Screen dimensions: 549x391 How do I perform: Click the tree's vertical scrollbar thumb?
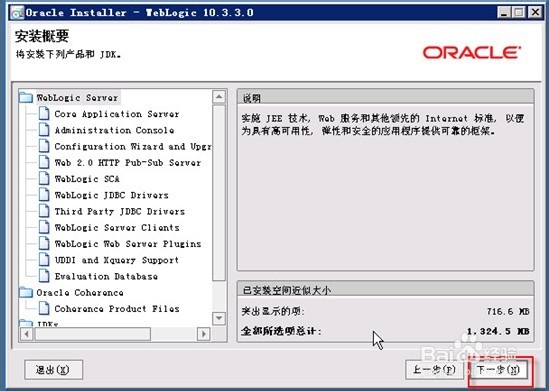click(219, 193)
